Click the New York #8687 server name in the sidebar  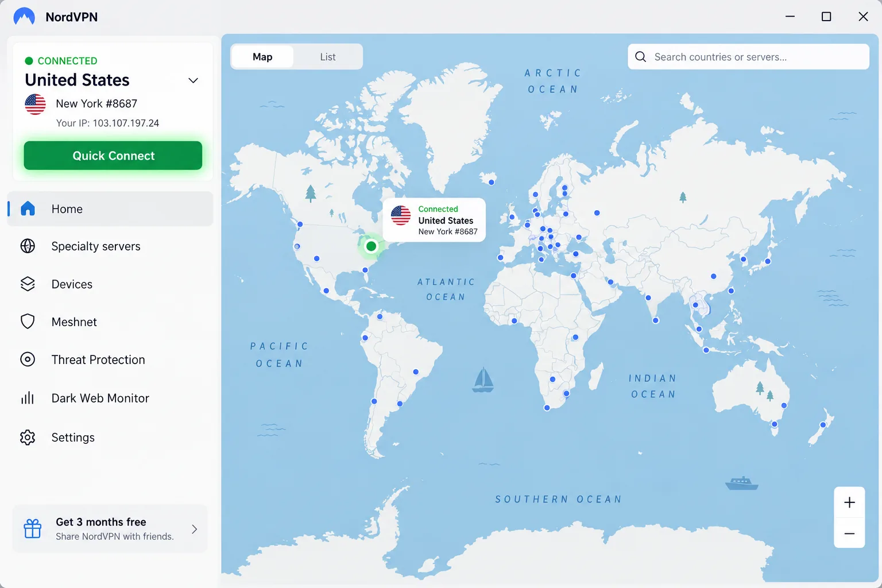tap(96, 103)
